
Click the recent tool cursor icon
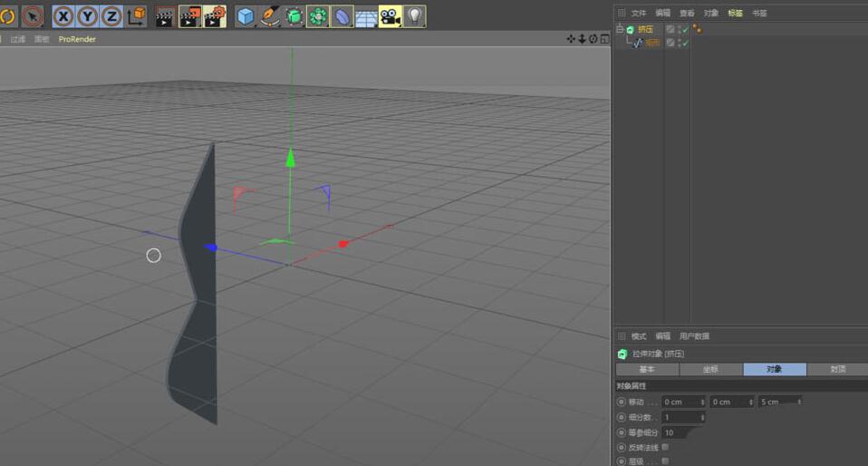33,16
